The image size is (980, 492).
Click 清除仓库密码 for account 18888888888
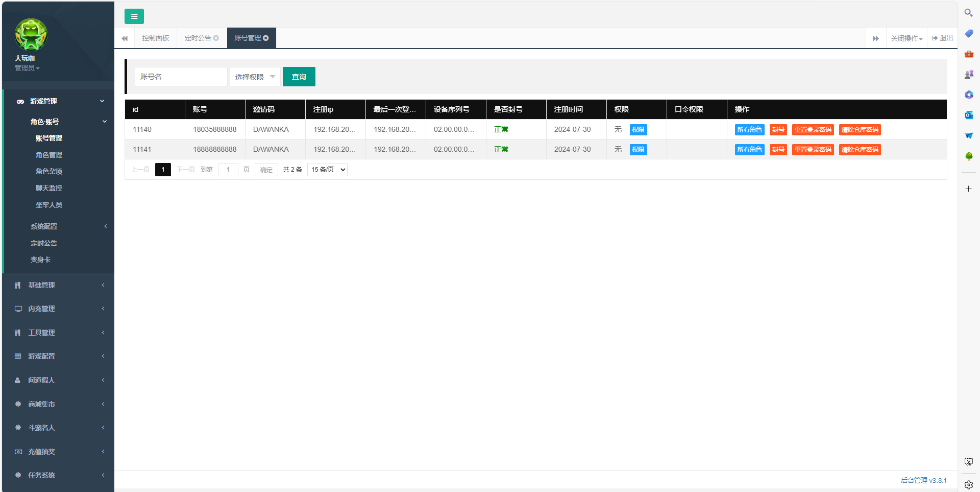pyautogui.click(x=860, y=150)
